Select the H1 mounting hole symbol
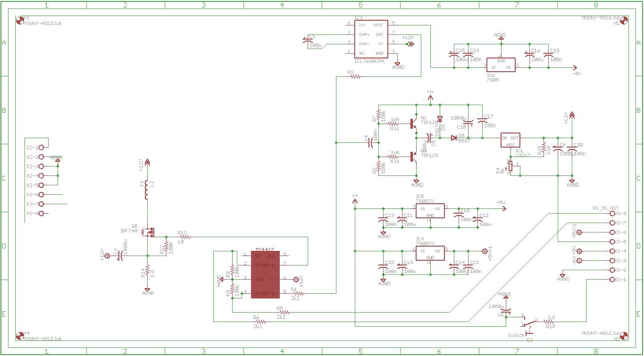Viewport: 644px width, 356px height. [x=20, y=20]
